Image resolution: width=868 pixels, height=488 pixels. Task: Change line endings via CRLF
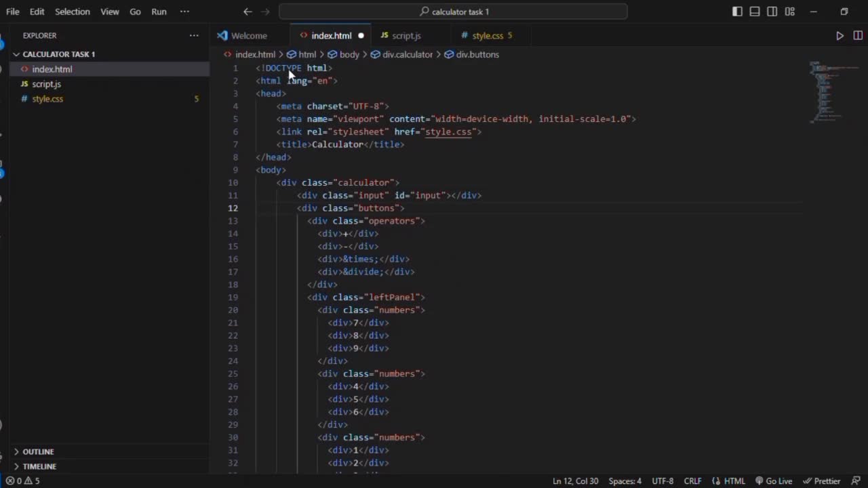(692, 481)
